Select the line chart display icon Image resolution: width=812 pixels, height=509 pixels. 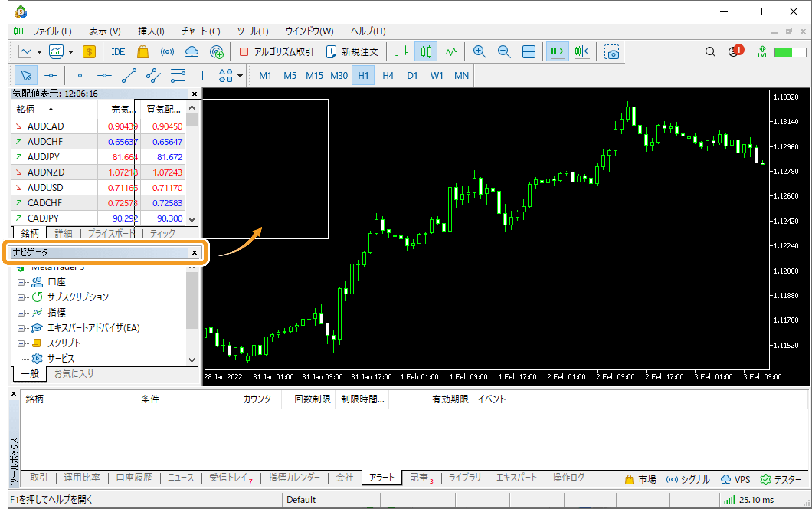[451, 52]
